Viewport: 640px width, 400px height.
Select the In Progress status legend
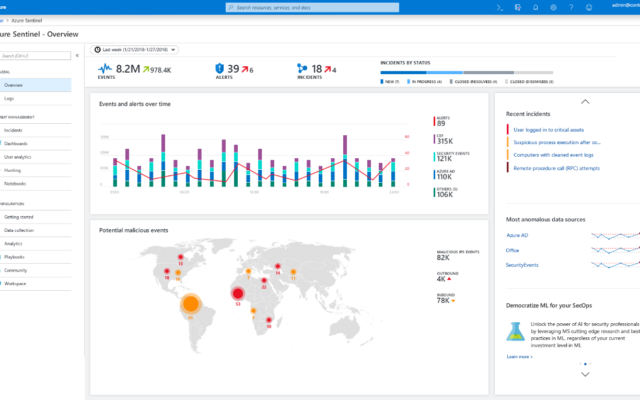pyautogui.click(x=424, y=82)
